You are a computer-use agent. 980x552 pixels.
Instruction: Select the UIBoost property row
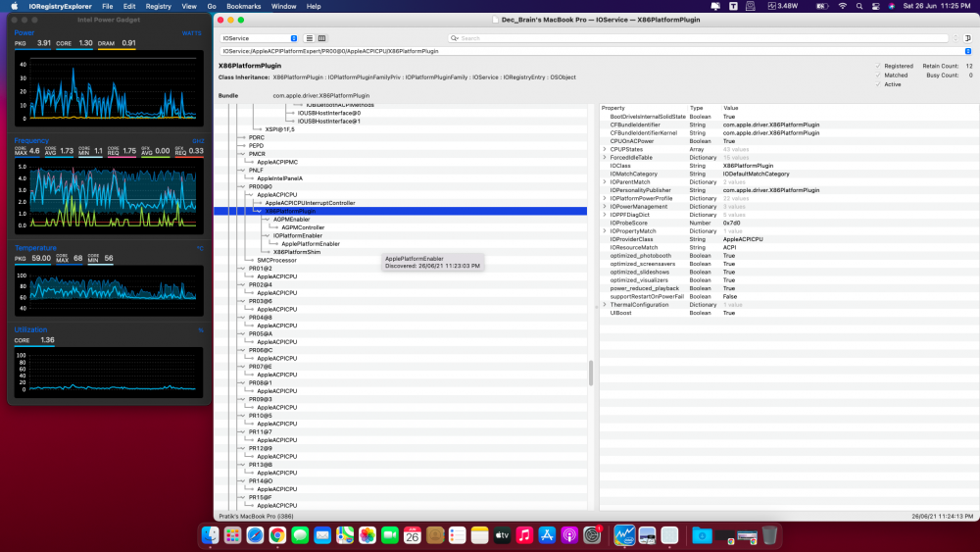[x=789, y=313]
